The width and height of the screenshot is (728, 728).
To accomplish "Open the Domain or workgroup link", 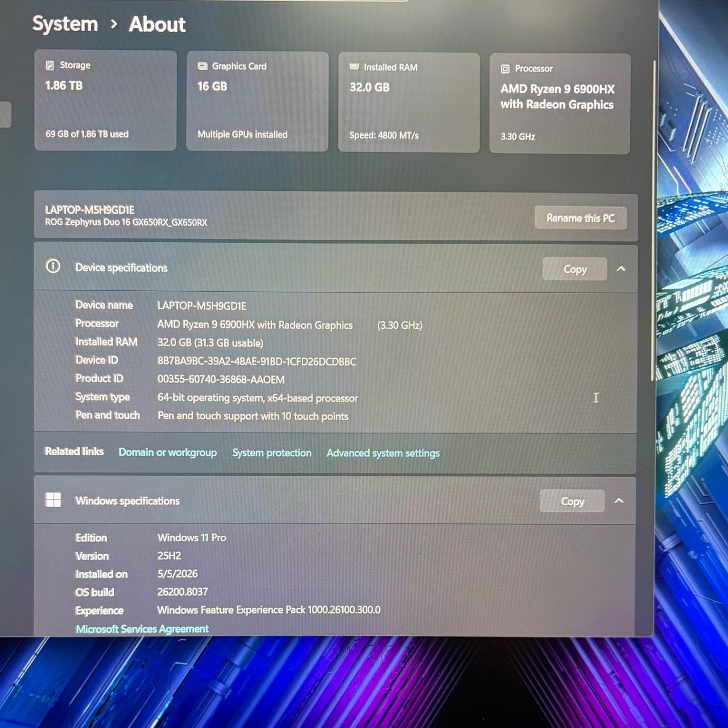I will 168,452.
